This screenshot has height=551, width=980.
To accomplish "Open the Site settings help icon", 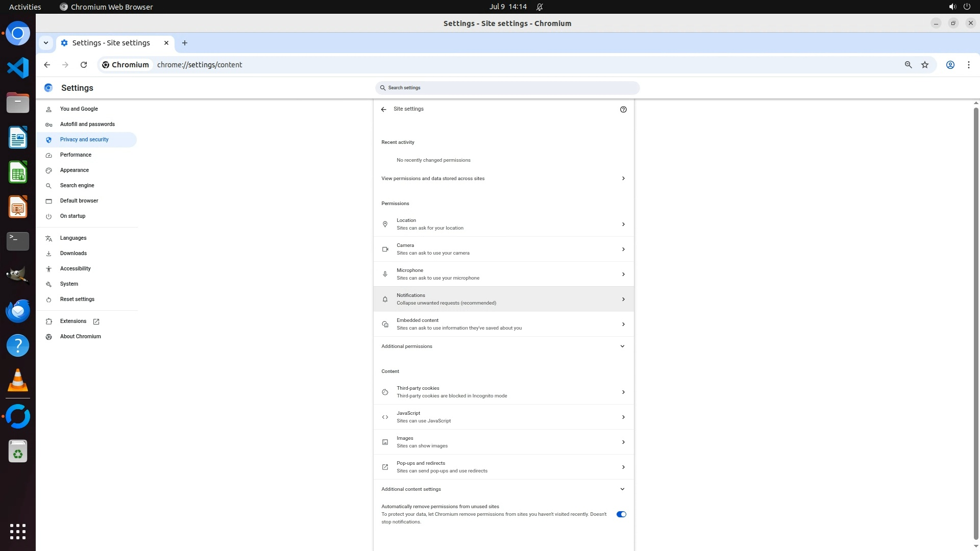I will (623, 109).
